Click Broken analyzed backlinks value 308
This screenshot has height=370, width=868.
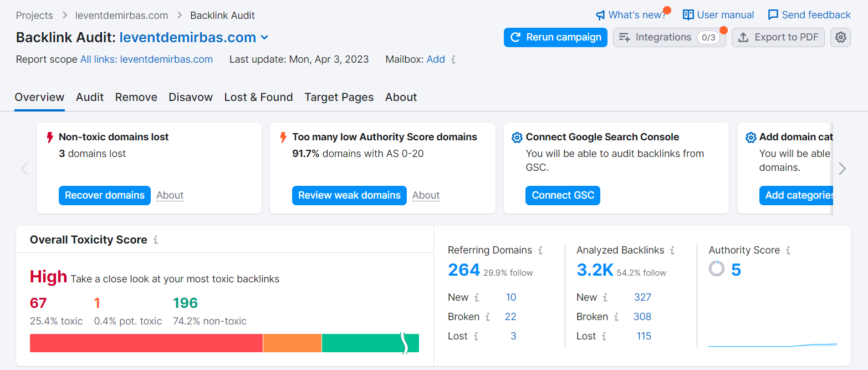642,317
